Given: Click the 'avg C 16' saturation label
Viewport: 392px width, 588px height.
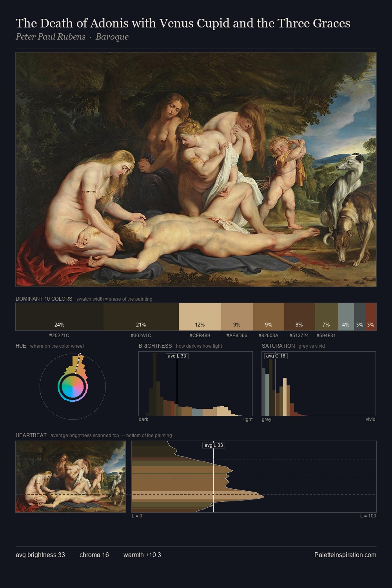Looking at the screenshot, I should [276, 356].
